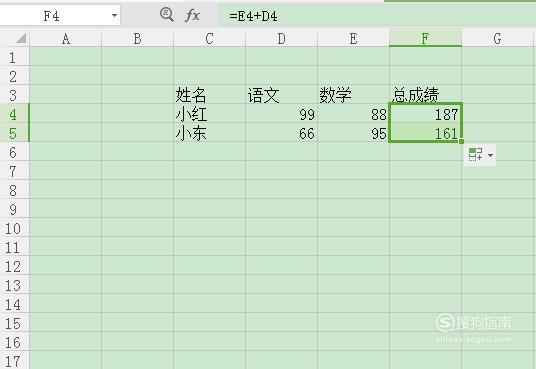Select row 11 header

pos(14,247)
